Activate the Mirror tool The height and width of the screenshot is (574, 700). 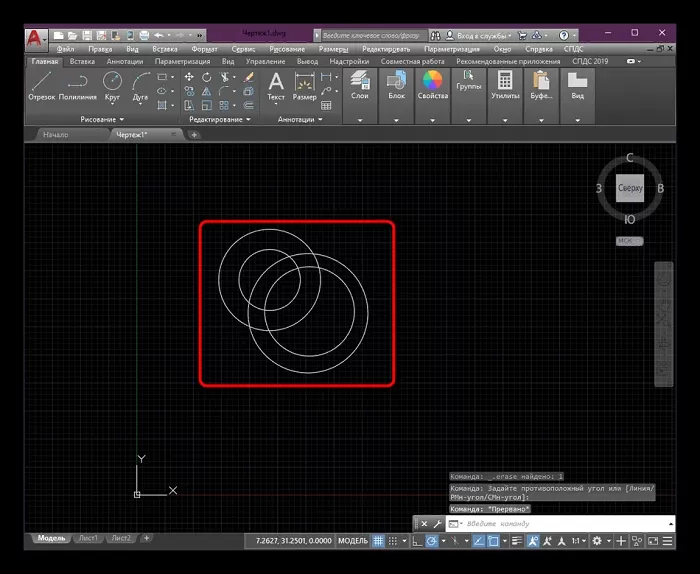pos(206,92)
